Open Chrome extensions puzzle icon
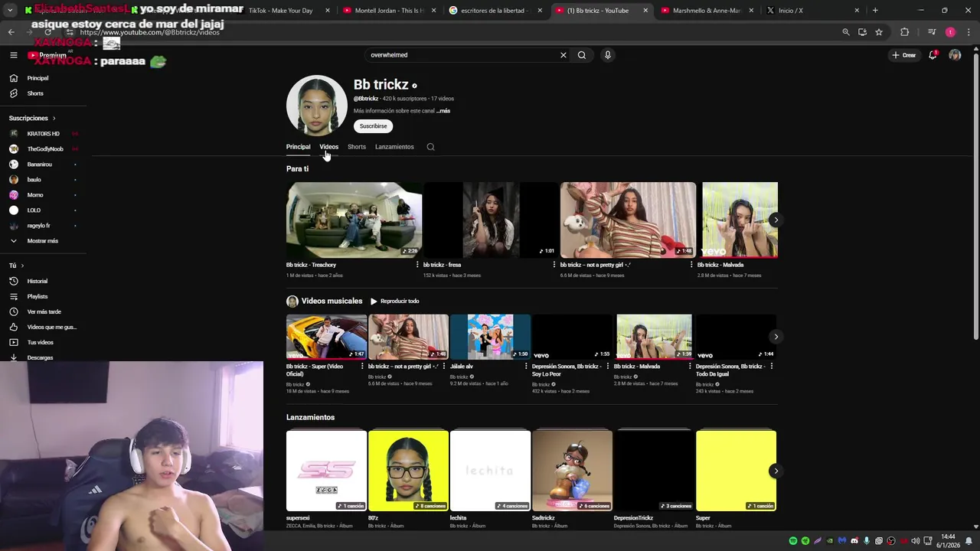 (905, 32)
